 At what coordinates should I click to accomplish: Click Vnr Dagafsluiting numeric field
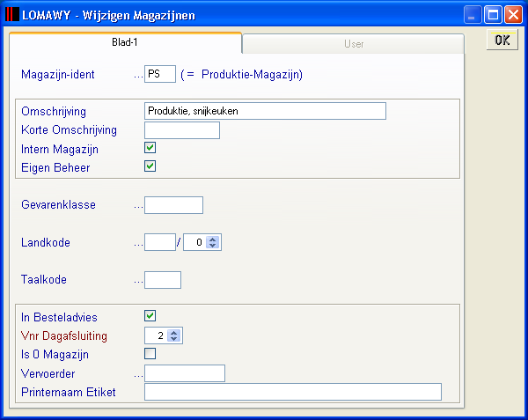[x=157, y=335]
